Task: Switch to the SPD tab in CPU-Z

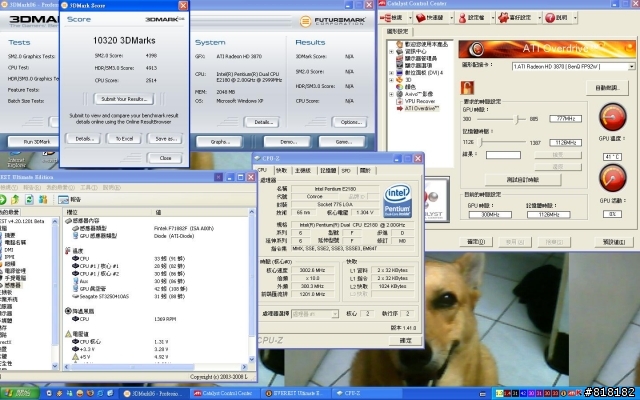Action: click(x=346, y=171)
